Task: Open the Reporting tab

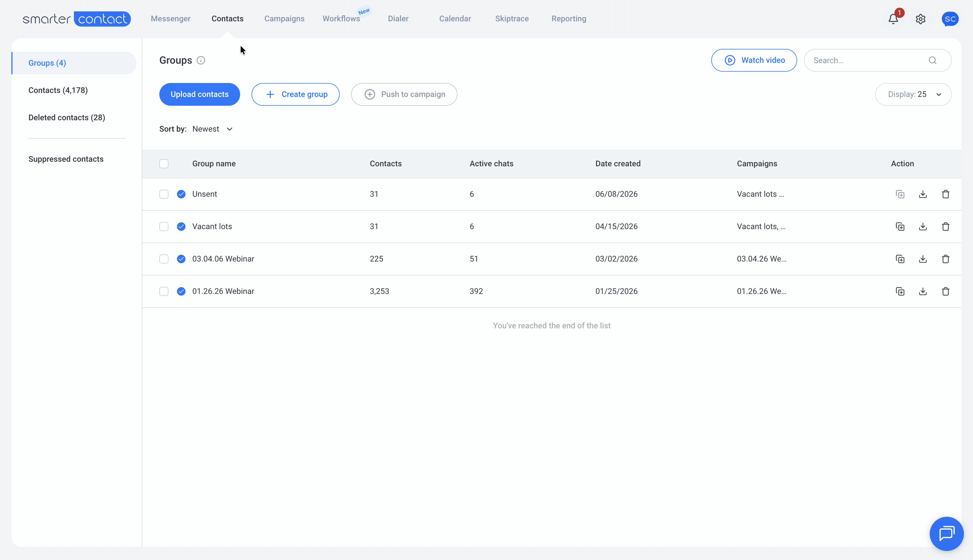Action: point(568,18)
